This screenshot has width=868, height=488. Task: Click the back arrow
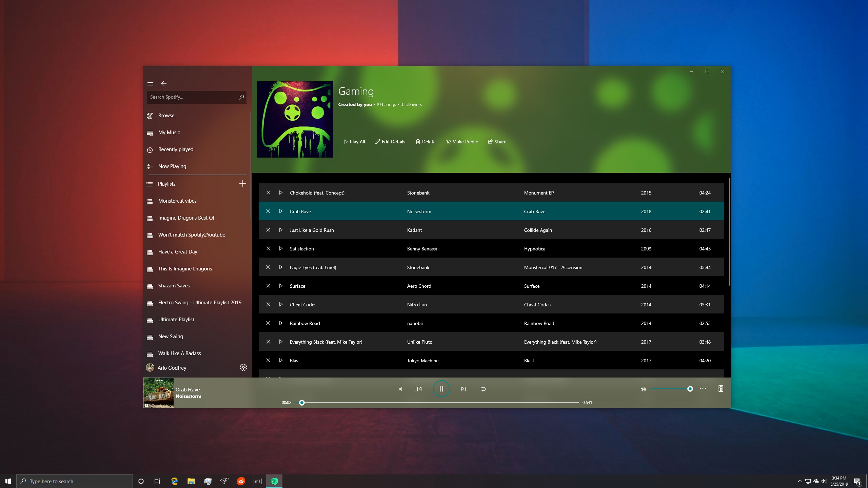click(x=164, y=84)
